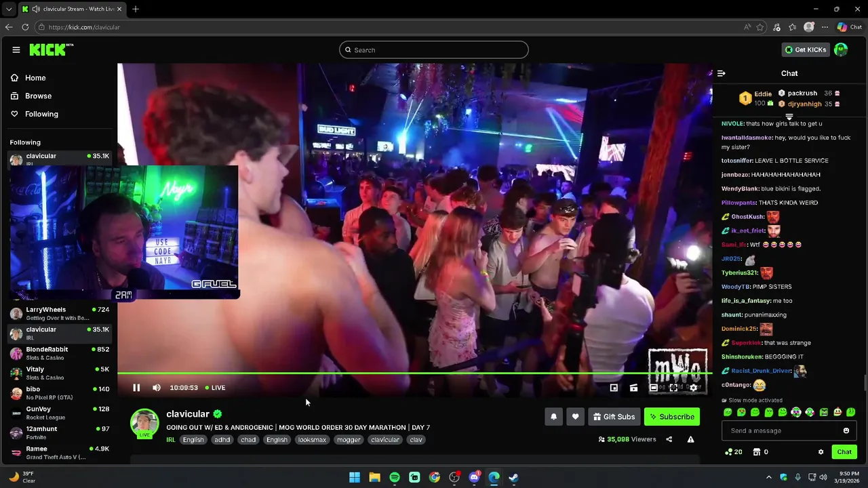Subscribe to clavicular channel
Screen dimensions: 868x488
pos(672,417)
